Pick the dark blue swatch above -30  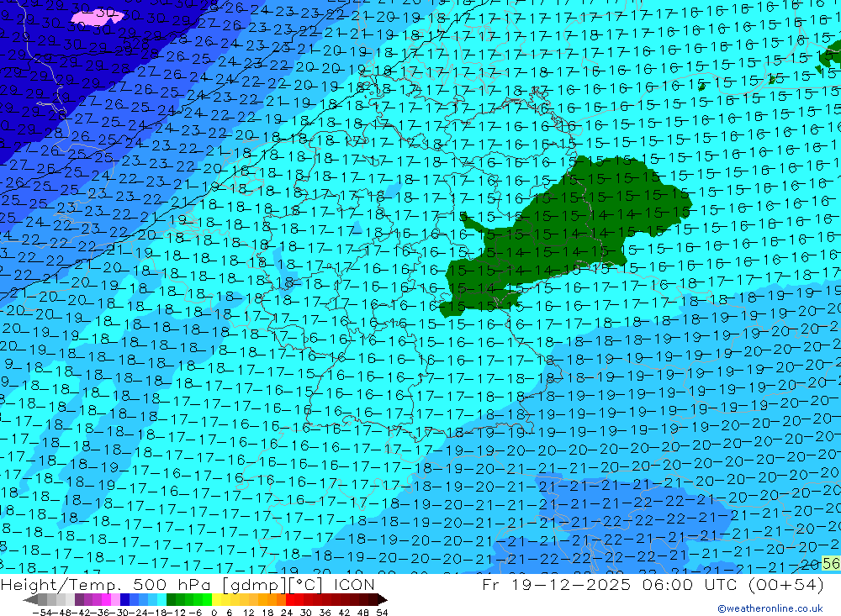(x=125, y=600)
